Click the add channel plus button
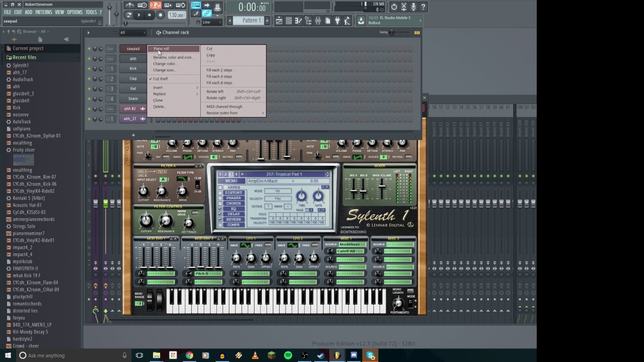 point(133,135)
